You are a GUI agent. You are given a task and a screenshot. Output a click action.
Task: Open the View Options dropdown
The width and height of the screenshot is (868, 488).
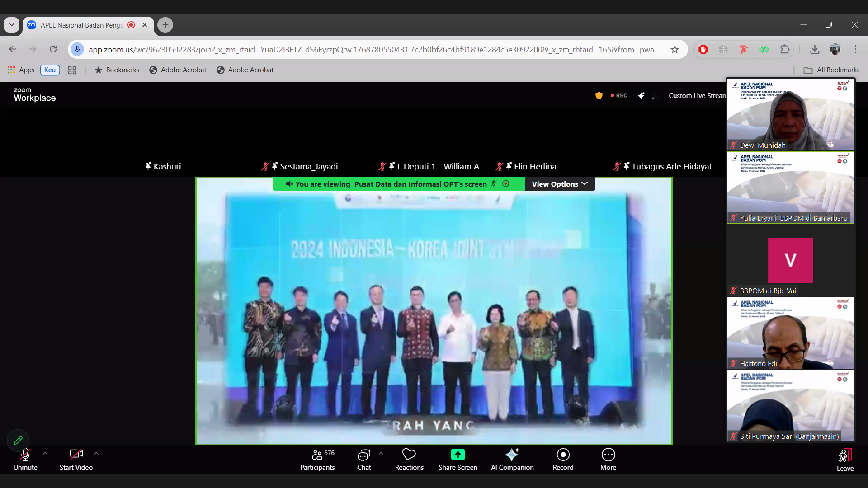(560, 184)
